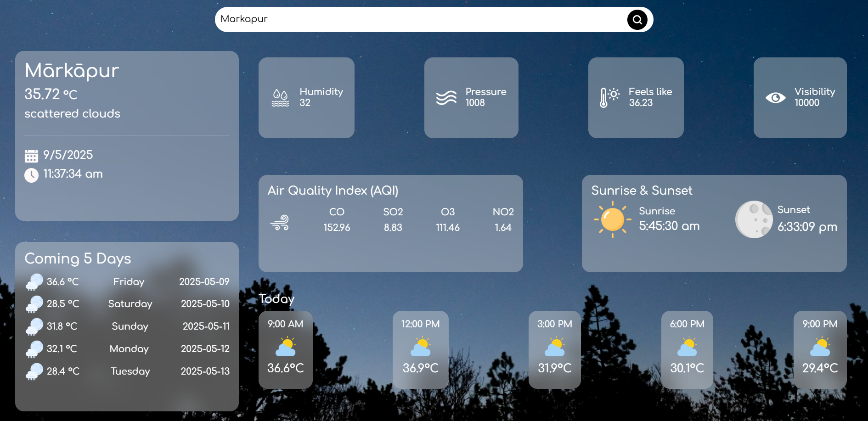Click the calendar icon beside the date
This screenshot has width=868, height=421.
[31, 156]
